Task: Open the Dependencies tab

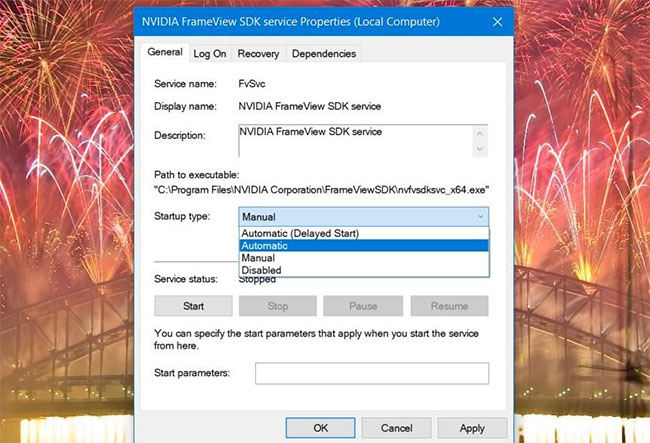Action: point(324,54)
